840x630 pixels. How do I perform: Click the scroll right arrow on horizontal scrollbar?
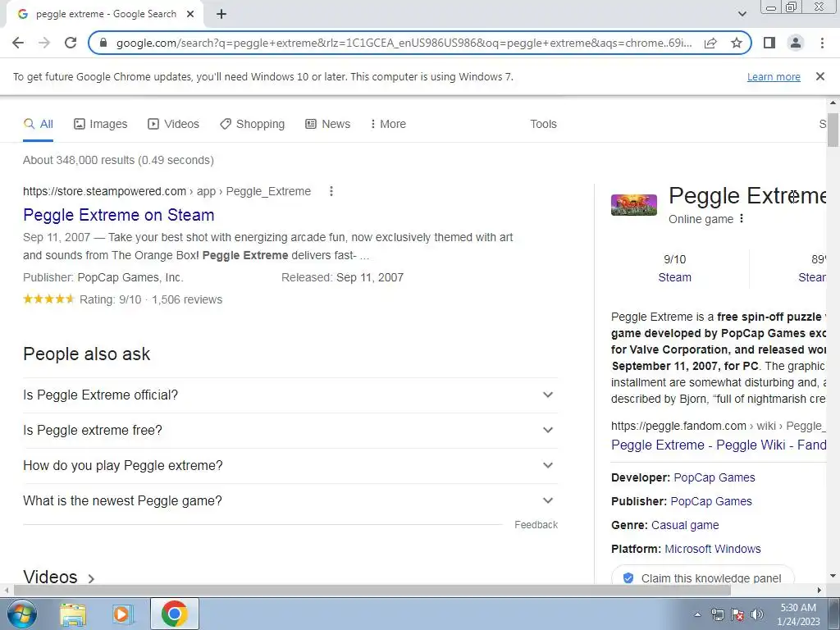point(819,591)
